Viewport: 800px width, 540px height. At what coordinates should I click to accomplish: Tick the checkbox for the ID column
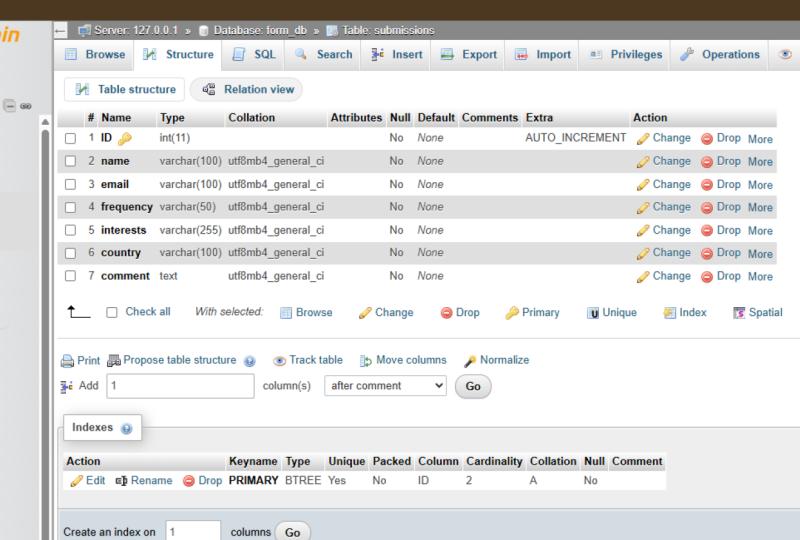coord(70,138)
